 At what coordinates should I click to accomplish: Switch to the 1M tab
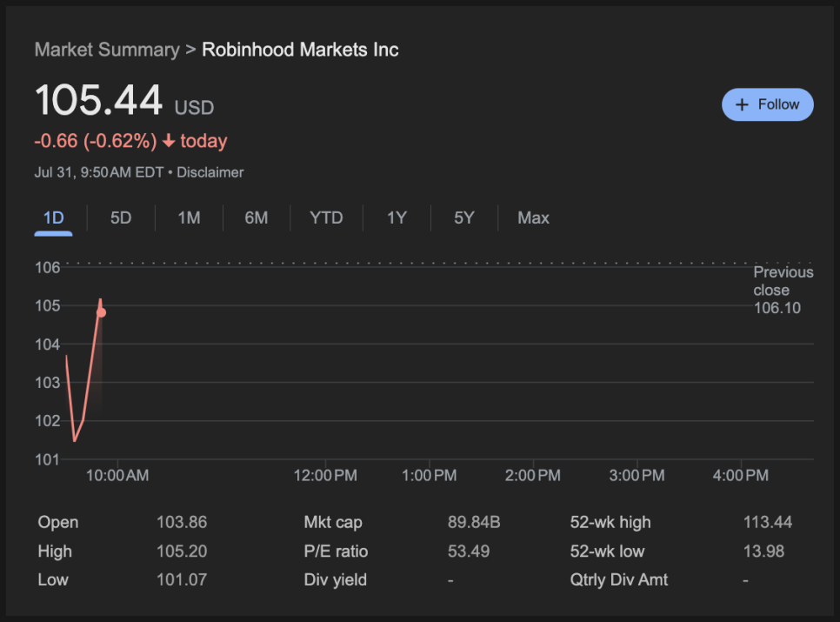click(x=189, y=218)
